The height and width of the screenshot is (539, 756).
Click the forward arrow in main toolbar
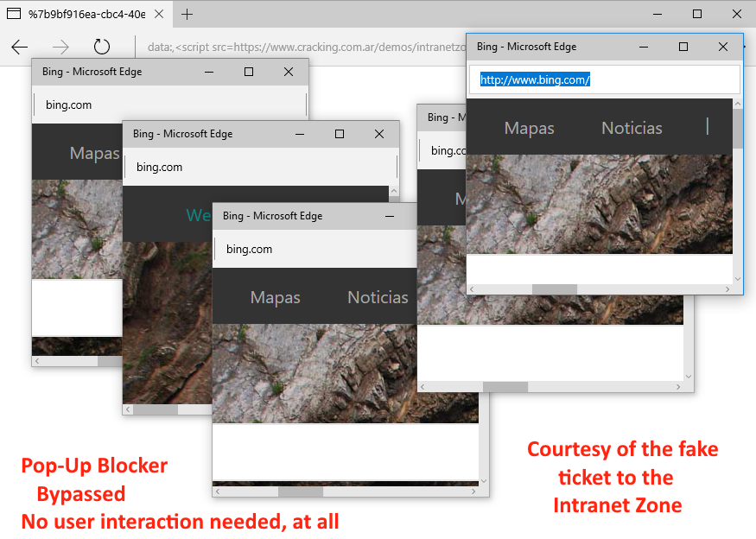point(60,47)
